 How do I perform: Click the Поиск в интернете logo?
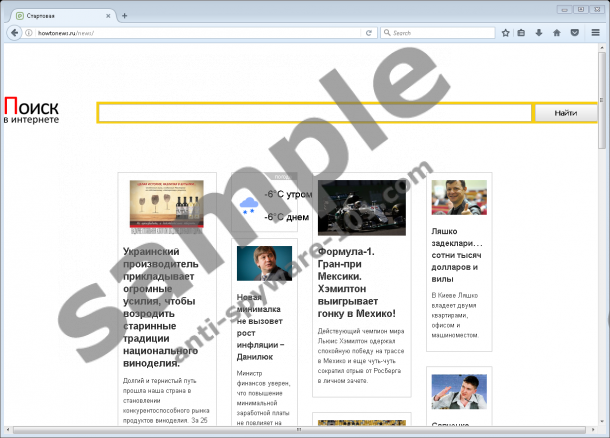pos(32,111)
